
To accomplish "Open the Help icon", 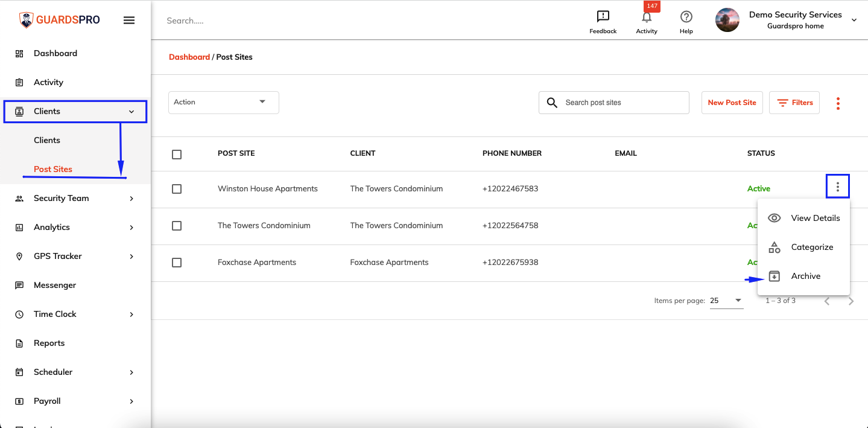I will (686, 22).
